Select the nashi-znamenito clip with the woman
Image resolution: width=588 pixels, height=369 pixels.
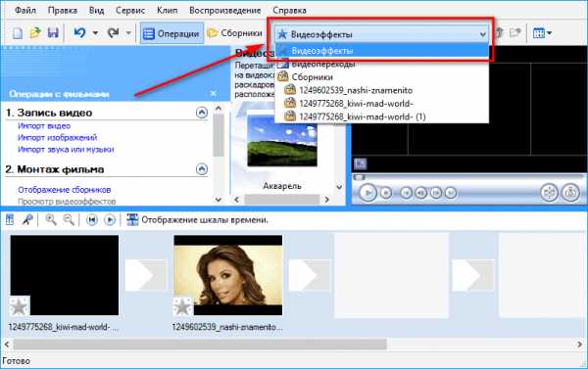pos(228,275)
